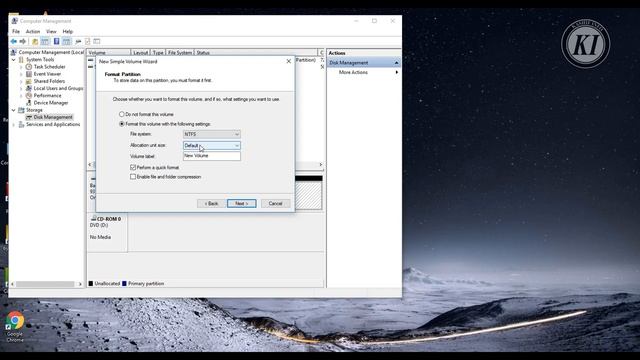Close the New Simple Volume Wizard dialog
The width and height of the screenshot is (640, 360).
coord(289,61)
